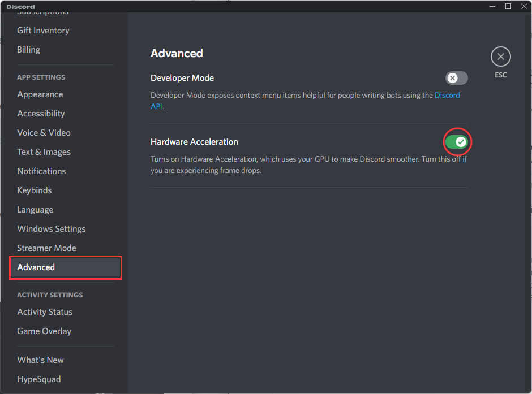Open Billing settings
Image resolution: width=532 pixels, height=394 pixels.
[28, 50]
